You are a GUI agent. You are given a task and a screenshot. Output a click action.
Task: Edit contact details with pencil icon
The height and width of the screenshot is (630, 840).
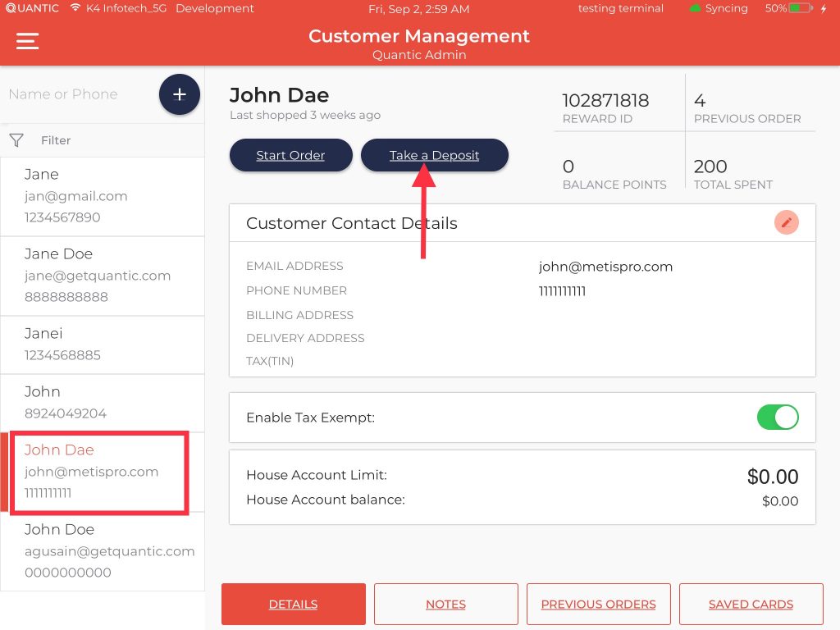click(x=786, y=222)
